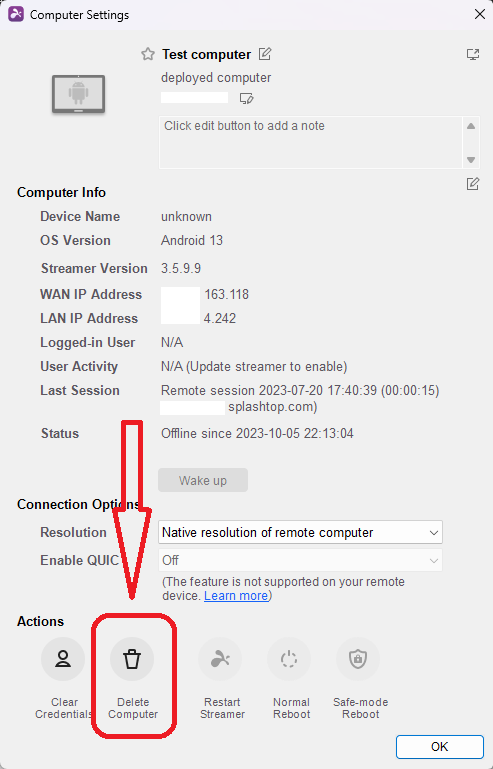
Task: Confirm with the OK button
Action: click(x=440, y=746)
